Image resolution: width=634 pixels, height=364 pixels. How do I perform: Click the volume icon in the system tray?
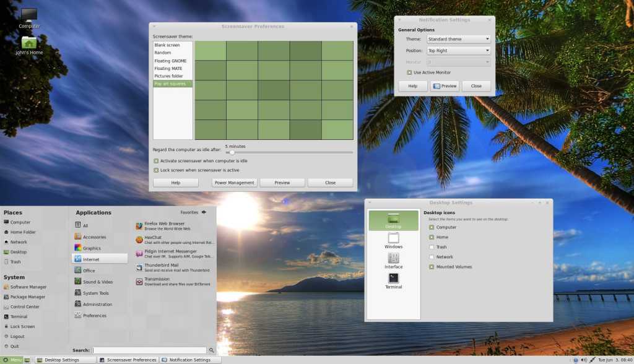coord(584,360)
